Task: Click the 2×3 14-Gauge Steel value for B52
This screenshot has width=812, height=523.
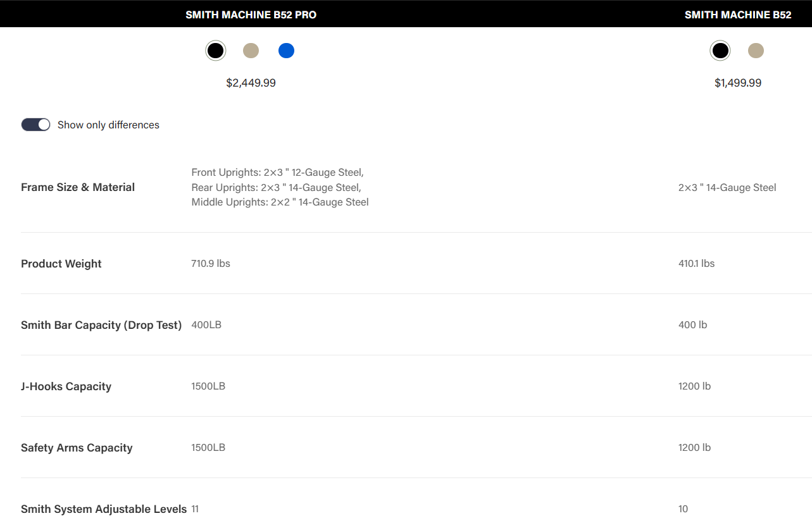Action: tap(727, 187)
